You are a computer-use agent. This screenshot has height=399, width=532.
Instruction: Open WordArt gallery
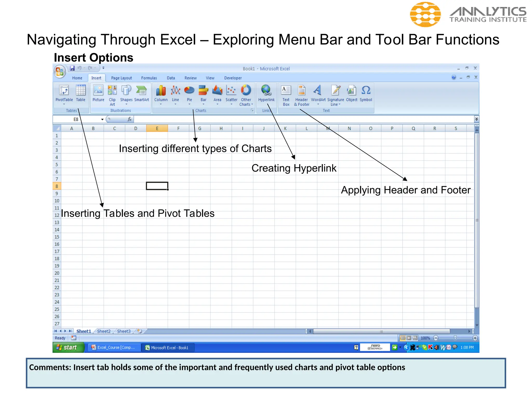[x=318, y=95]
